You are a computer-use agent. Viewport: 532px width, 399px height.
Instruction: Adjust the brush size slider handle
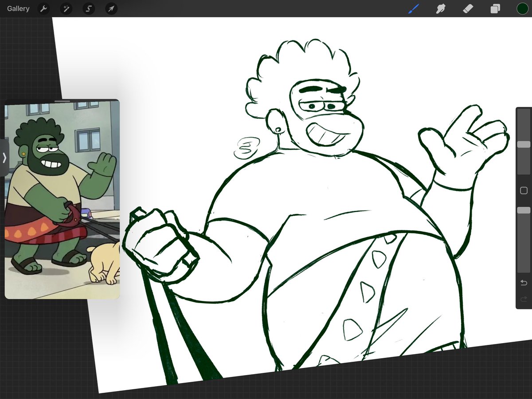(x=524, y=144)
